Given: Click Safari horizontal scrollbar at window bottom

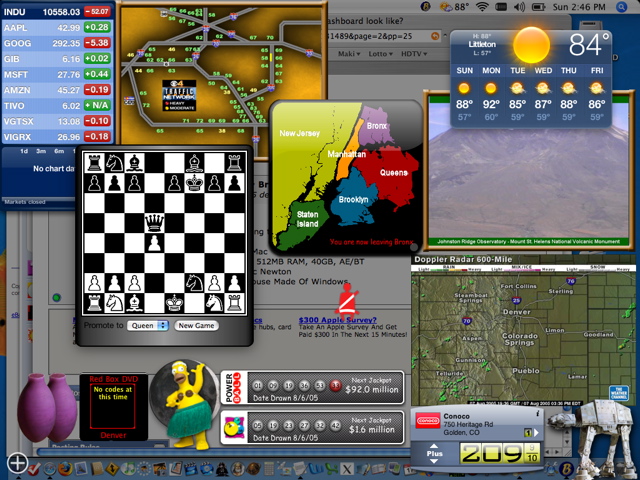Looking at the screenshot, I should [x=224, y=452].
